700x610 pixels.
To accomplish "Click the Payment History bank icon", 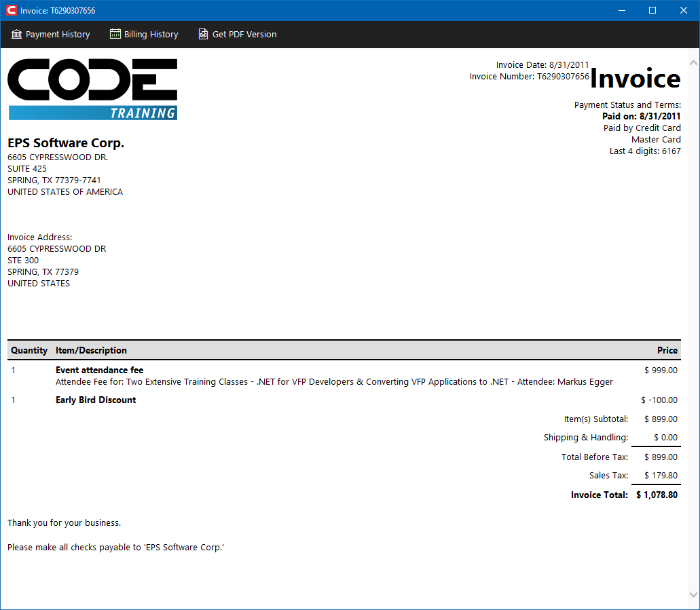I will pyautogui.click(x=16, y=34).
